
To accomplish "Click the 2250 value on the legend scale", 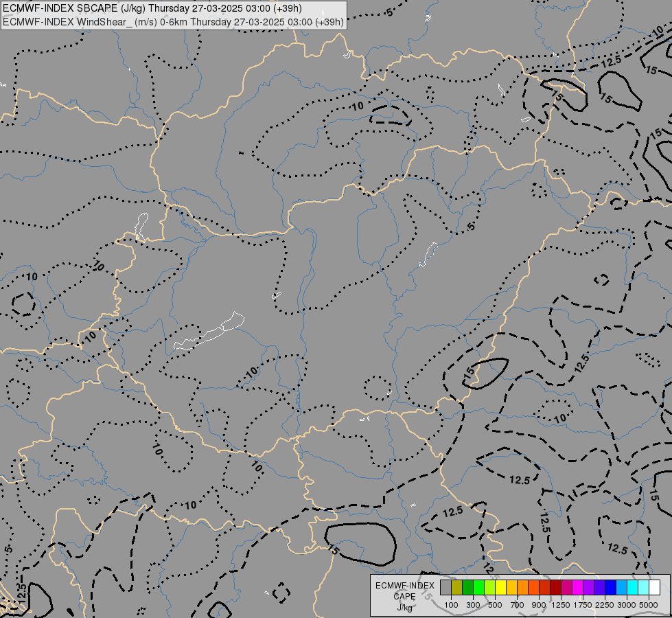I will point(605,605).
